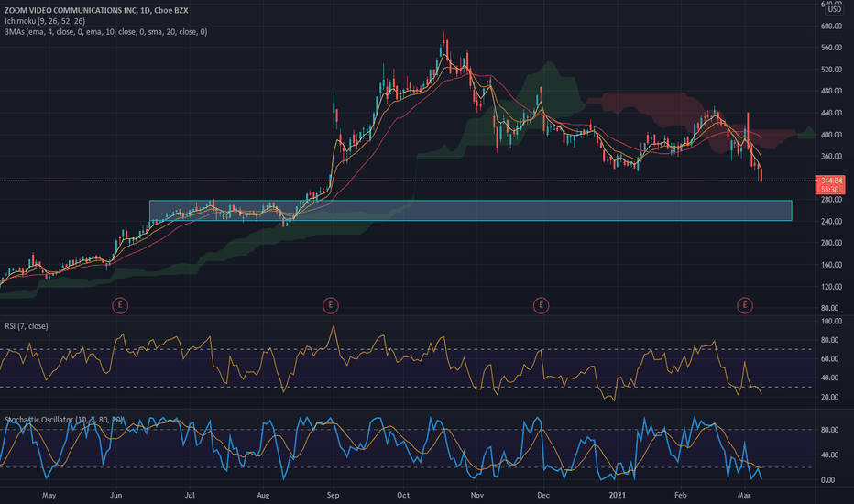This screenshot has height=504, width=854.
Task: Click the May label on time axis
Action: point(49,495)
